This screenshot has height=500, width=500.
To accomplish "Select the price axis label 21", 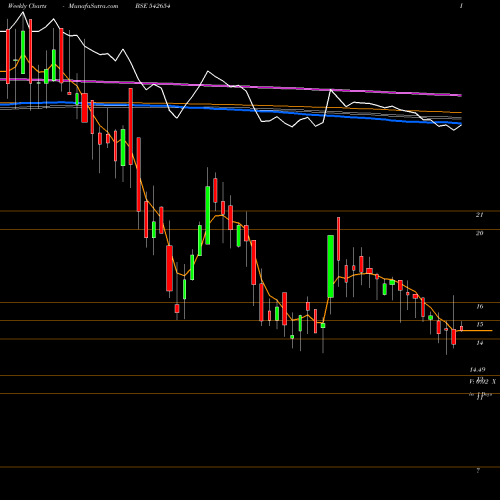I will point(479,215).
